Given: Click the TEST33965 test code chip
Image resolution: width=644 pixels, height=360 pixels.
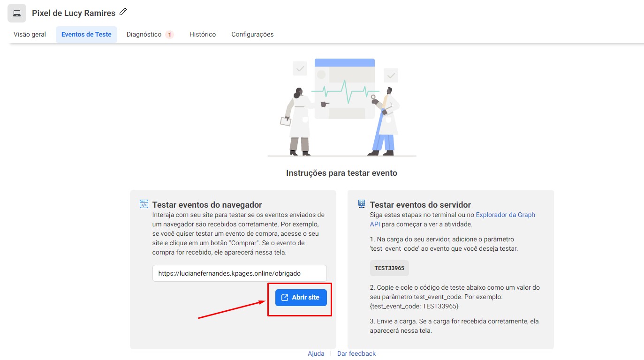Looking at the screenshot, I should (x=389, y=268).
